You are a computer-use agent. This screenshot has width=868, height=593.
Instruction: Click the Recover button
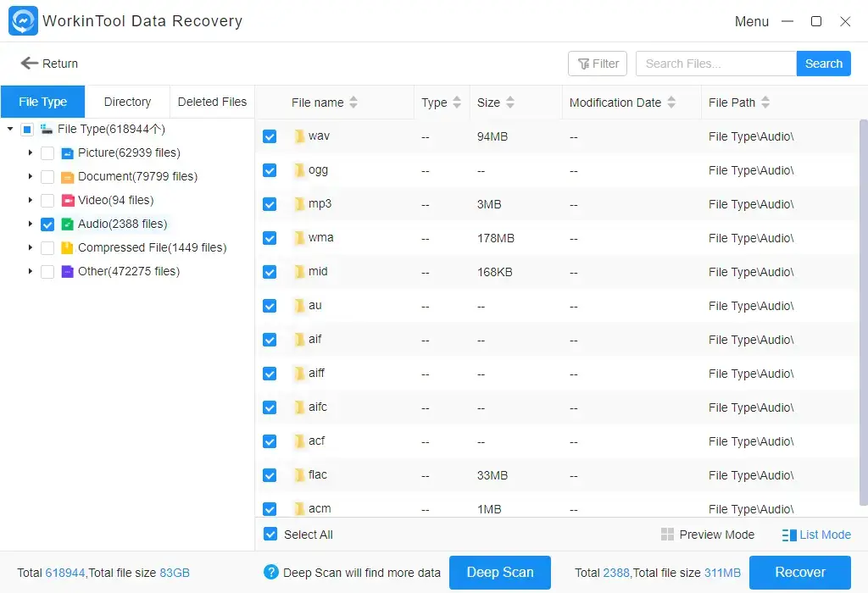[800, 573]
